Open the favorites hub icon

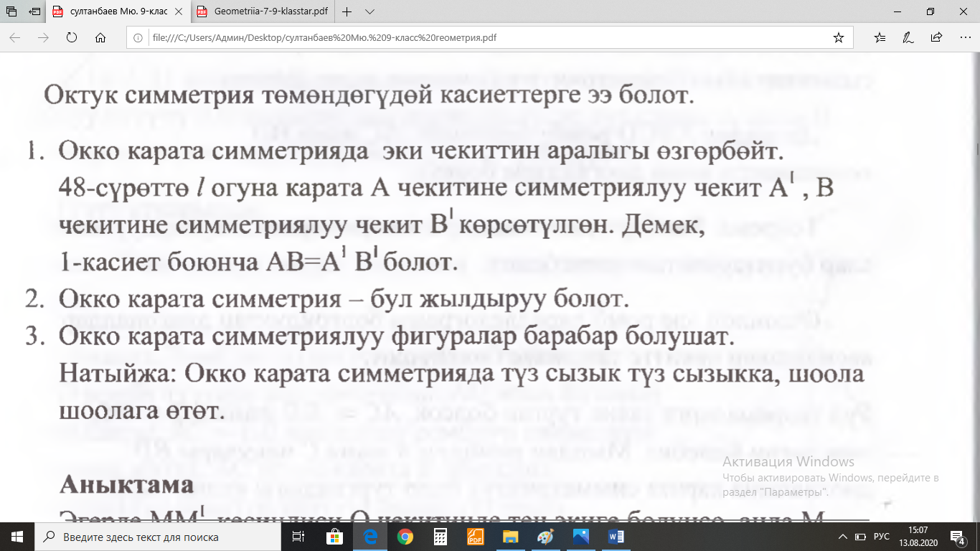coord(881,38)
